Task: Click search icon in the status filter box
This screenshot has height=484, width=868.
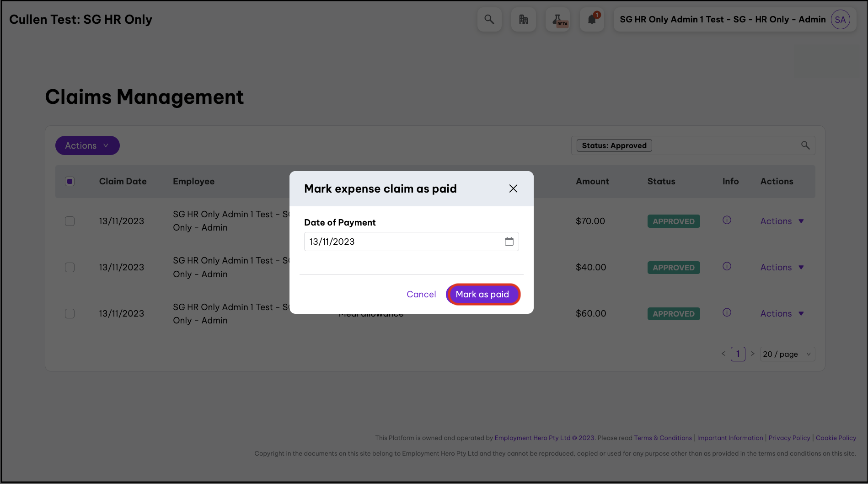Action: tap(805, 145)
